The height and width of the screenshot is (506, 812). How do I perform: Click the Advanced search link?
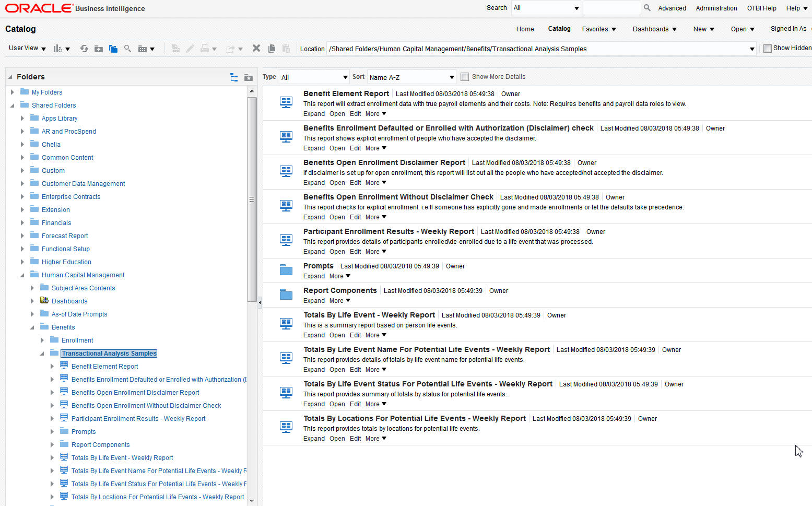point(672,8)
